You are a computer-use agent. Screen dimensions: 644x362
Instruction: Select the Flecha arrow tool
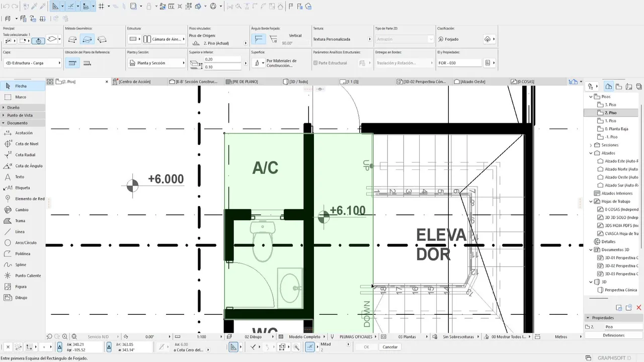23,86
